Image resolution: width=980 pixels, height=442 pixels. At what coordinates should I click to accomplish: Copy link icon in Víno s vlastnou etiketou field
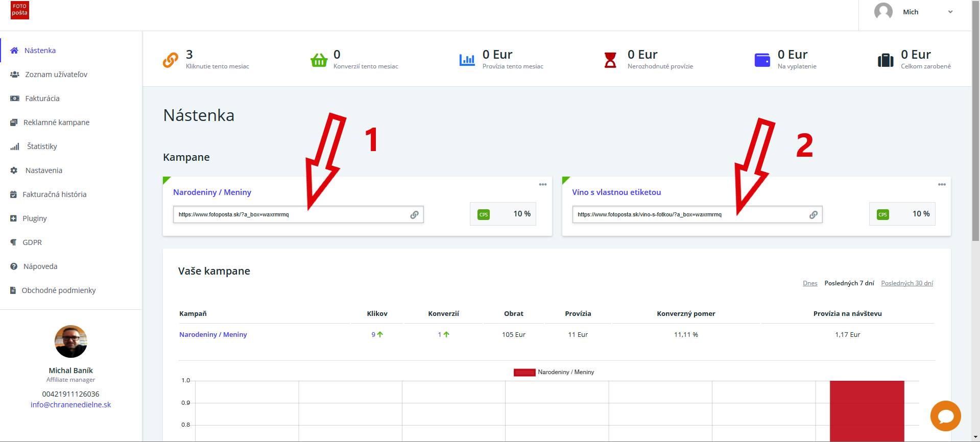[x=813, y=215]
